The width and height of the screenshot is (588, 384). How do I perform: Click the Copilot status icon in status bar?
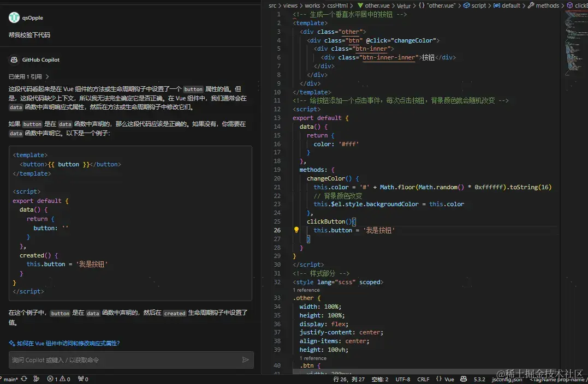[x=464, y=379]
